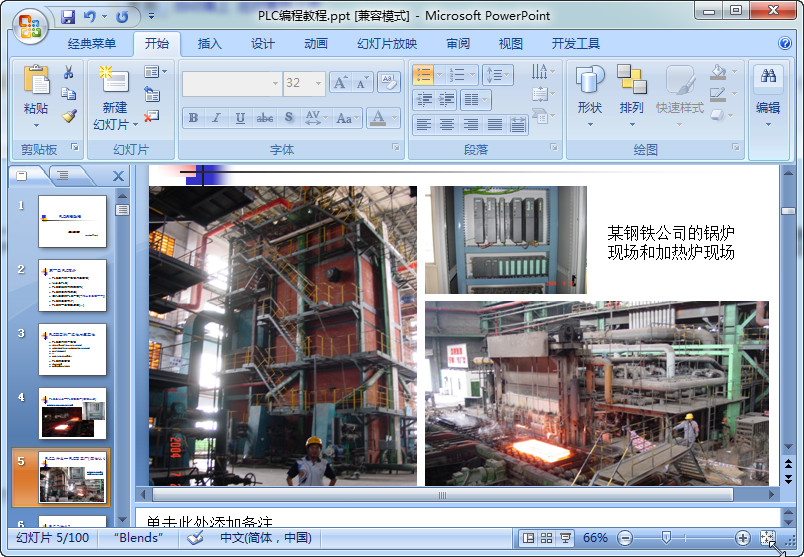Center the text alignment
The height and width of the screenshot is (557, 804).
click(447, 124)
